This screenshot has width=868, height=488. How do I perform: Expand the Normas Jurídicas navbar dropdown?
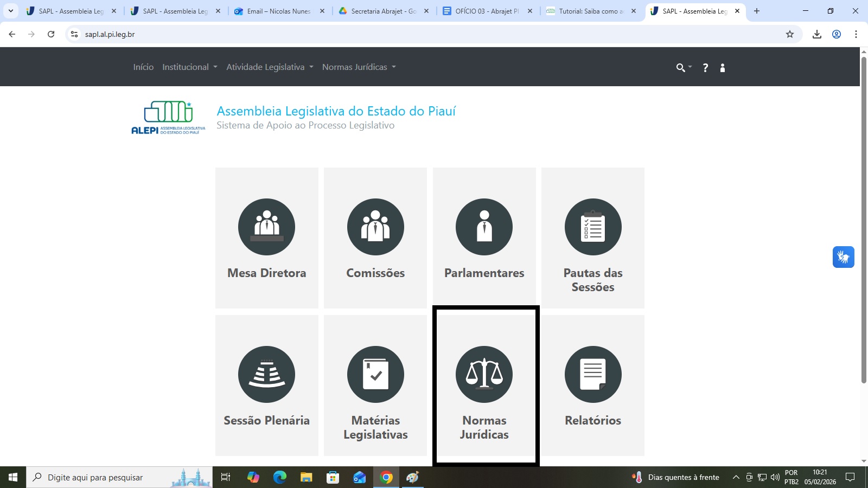click(359, 67)
